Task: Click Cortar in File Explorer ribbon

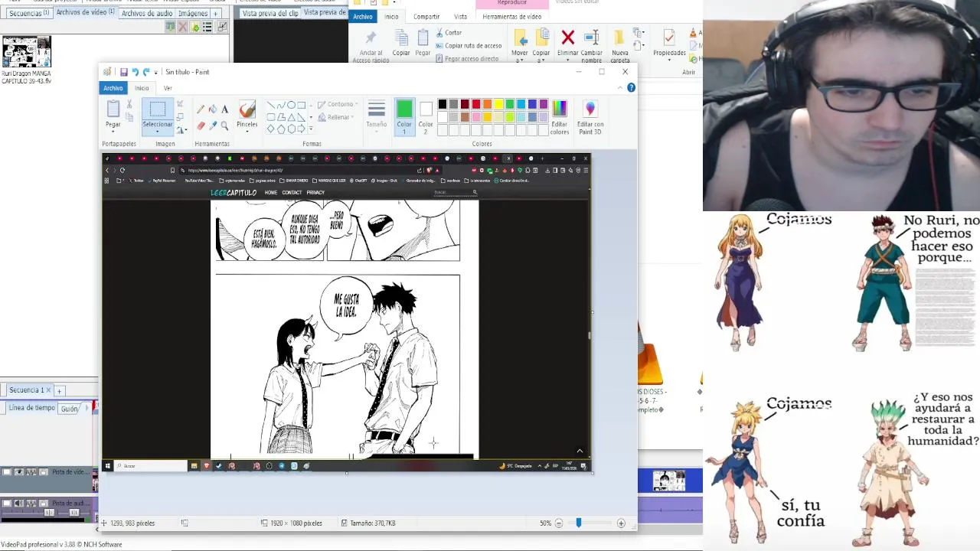Action: pos(449,33)
